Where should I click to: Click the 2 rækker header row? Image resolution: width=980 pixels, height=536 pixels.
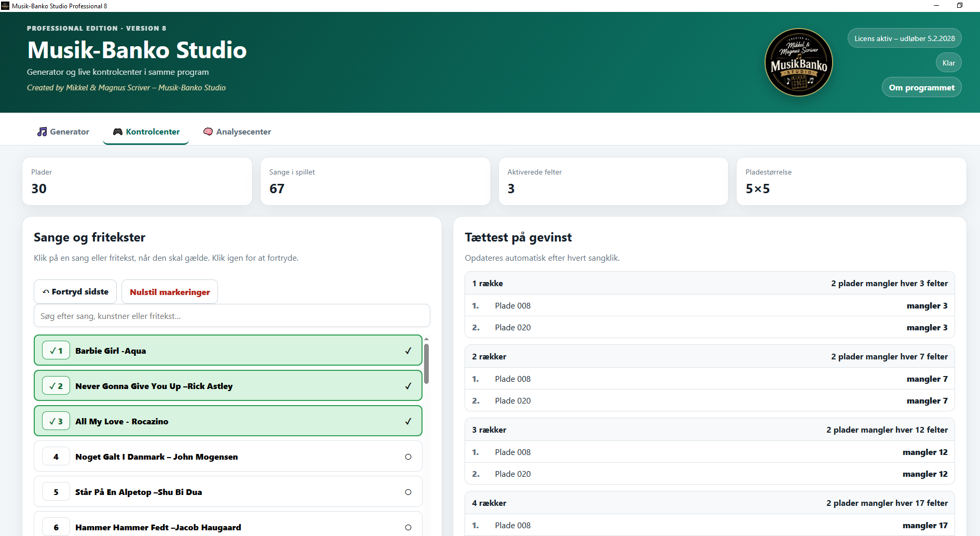tap(710, 356)
